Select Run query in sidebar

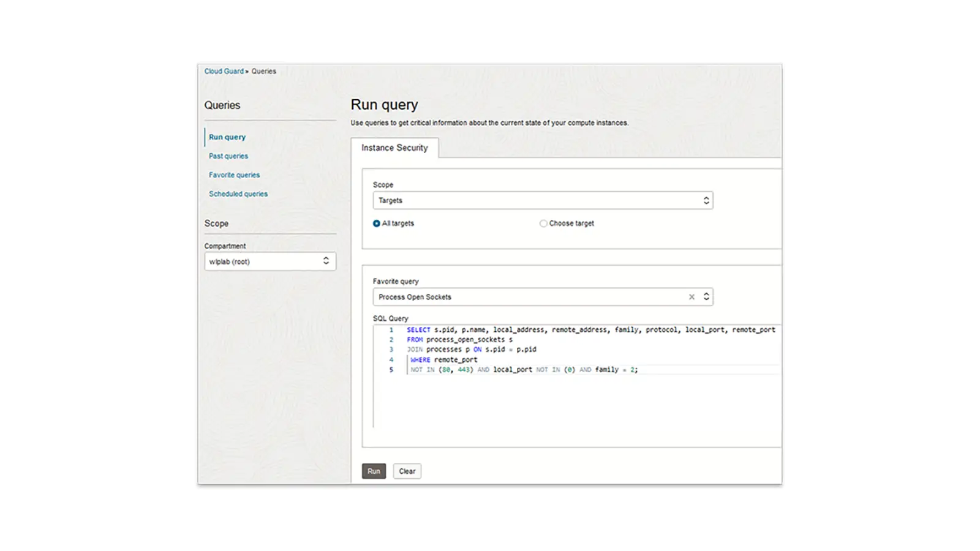pyautogui.click(x=227, y=137)
